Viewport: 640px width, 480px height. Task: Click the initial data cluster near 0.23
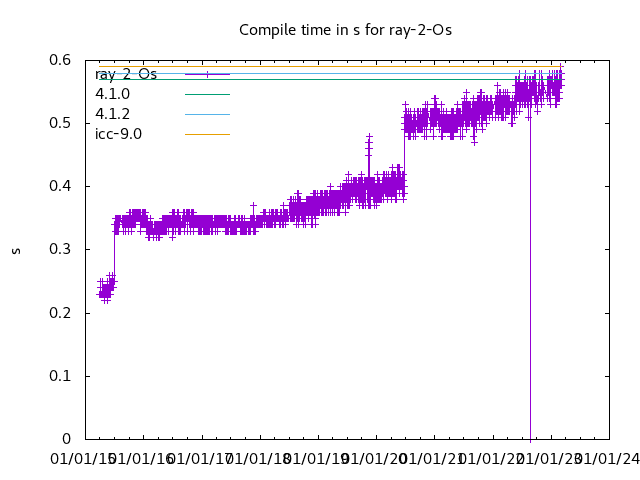104,290
